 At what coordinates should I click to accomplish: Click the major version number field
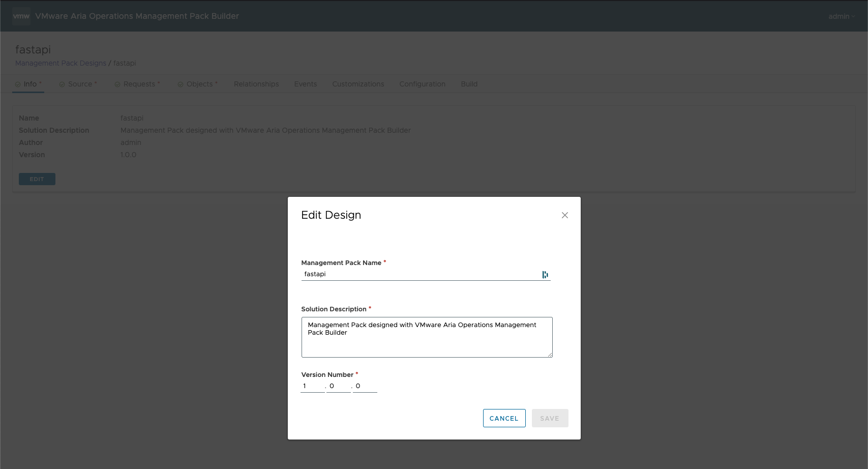tap(312, 386)
